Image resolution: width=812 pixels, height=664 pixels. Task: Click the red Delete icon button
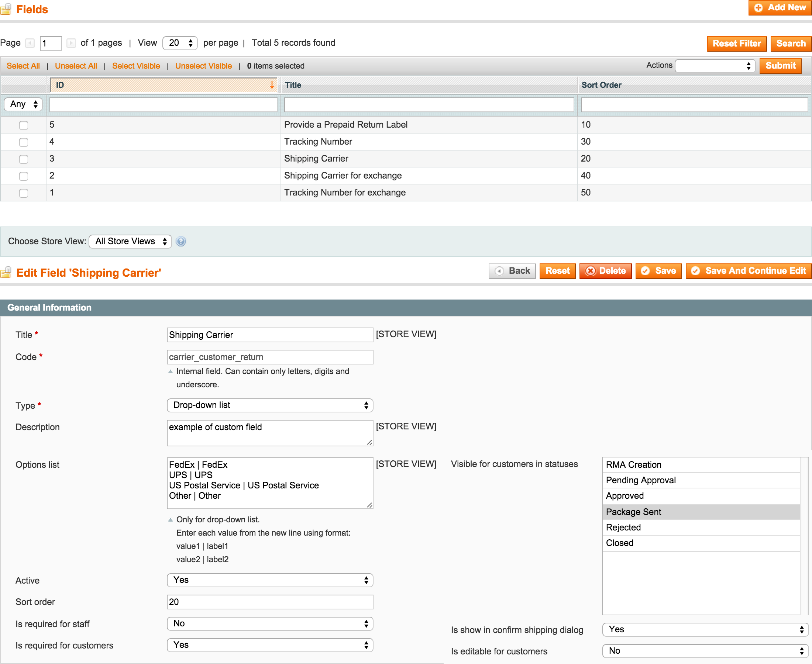point(591,271)
